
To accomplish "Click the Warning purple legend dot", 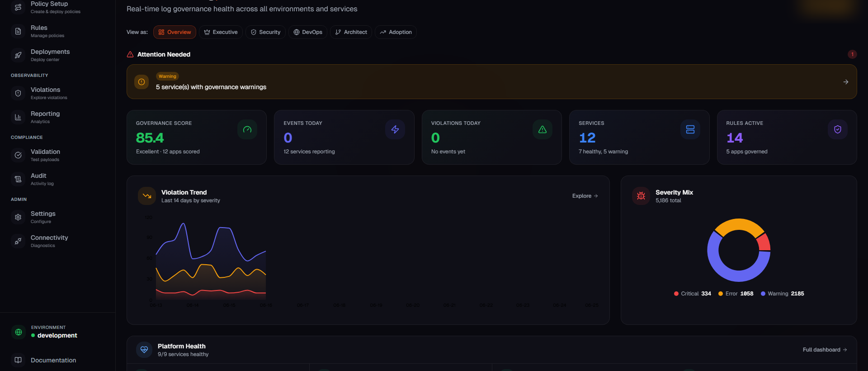I will 763,294.
